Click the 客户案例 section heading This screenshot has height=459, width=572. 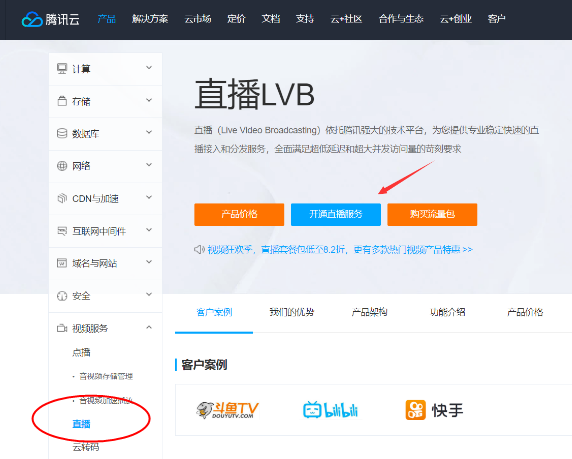pos(204,364)
